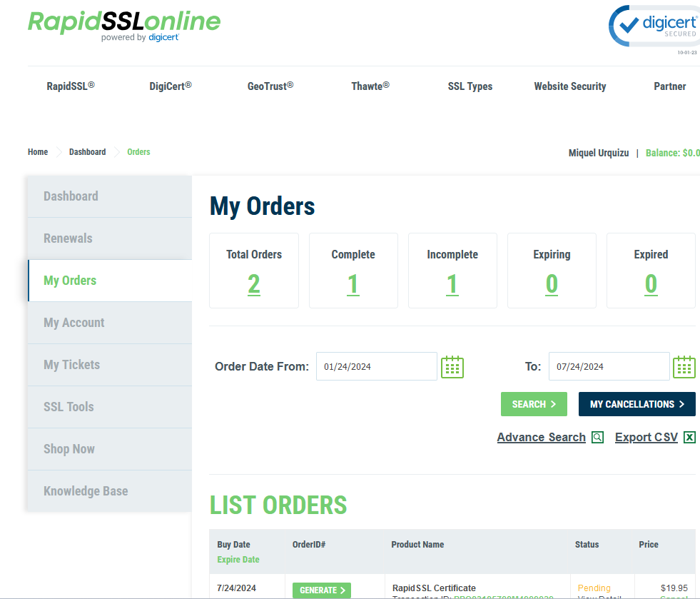Click the Expire Date column label
The width and height of the screenshot is (700, 599).
click(x=238, y=560)
